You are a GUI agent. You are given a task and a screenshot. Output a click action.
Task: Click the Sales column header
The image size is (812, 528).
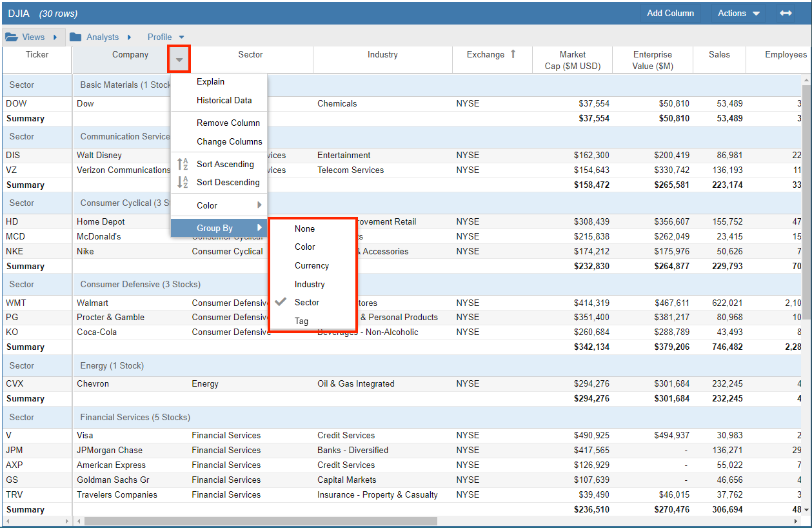pyautogui.click(x=719, y=59)
